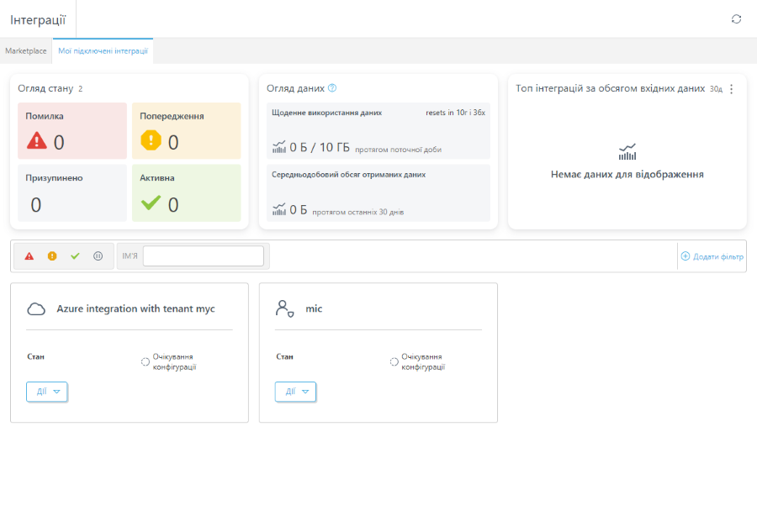
Task: Expand the Дії dropdown for Azure integration
Action: point(47,392)
